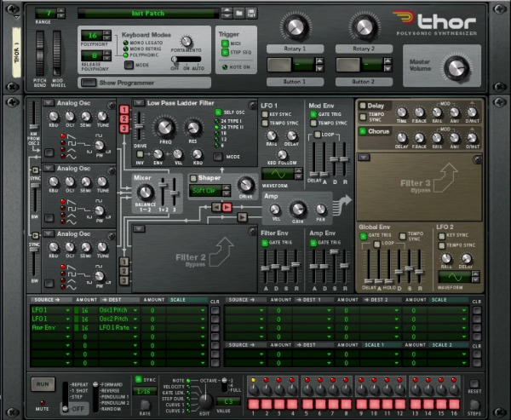Screen dimensions: 511x420
Task: Toggle step sequencer Sync button
Action: pyautogui.click(x=139, y=379)
